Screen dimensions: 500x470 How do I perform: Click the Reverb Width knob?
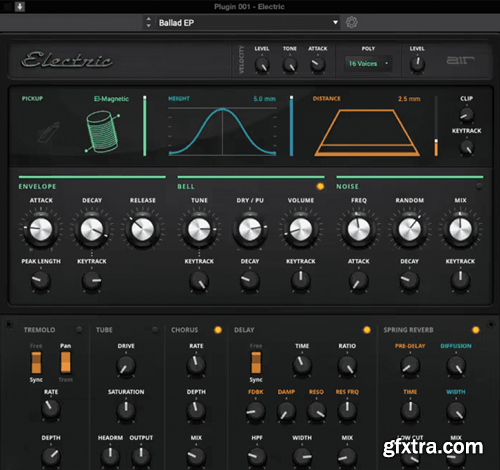456,411
